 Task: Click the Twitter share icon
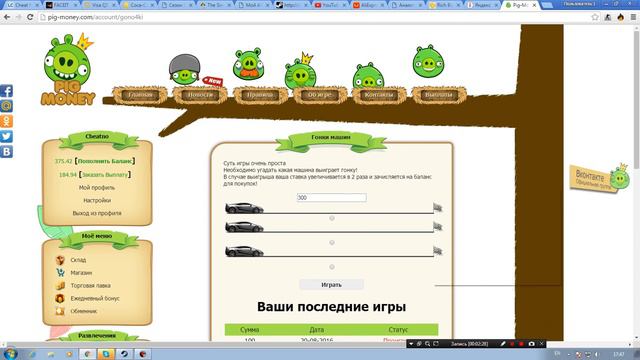pyautogui.click(x=6, y=136)
